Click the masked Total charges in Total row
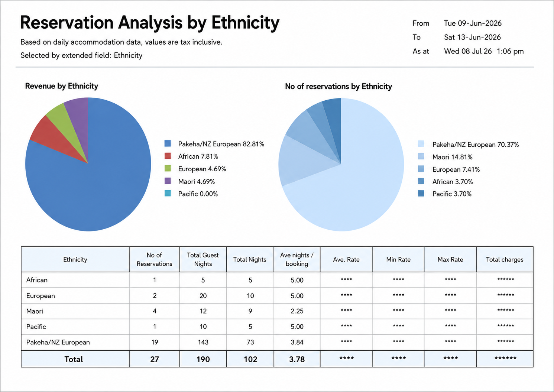 [505, 358]
